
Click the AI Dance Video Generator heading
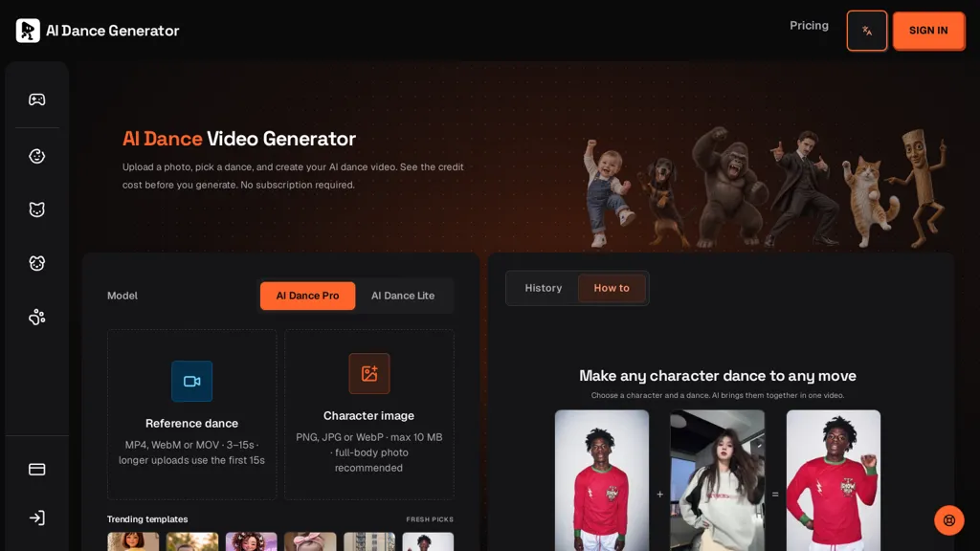(x=239, y=139)
